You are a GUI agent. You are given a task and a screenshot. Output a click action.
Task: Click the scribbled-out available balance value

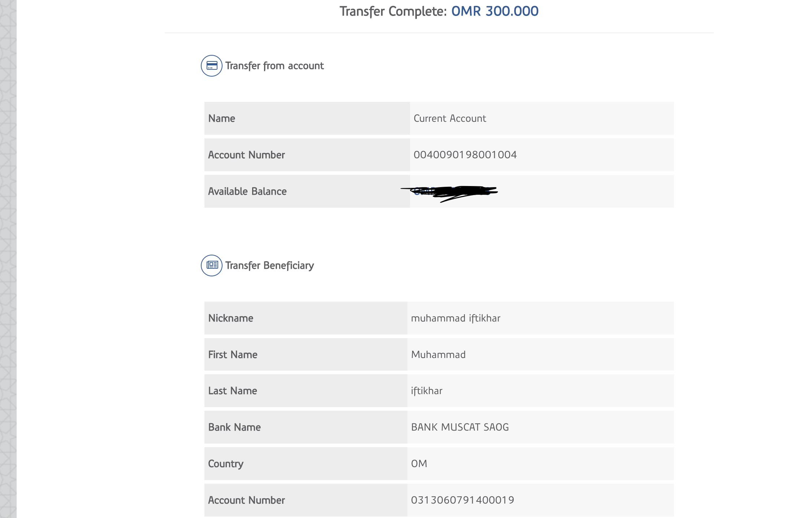[x=450, y=192]
